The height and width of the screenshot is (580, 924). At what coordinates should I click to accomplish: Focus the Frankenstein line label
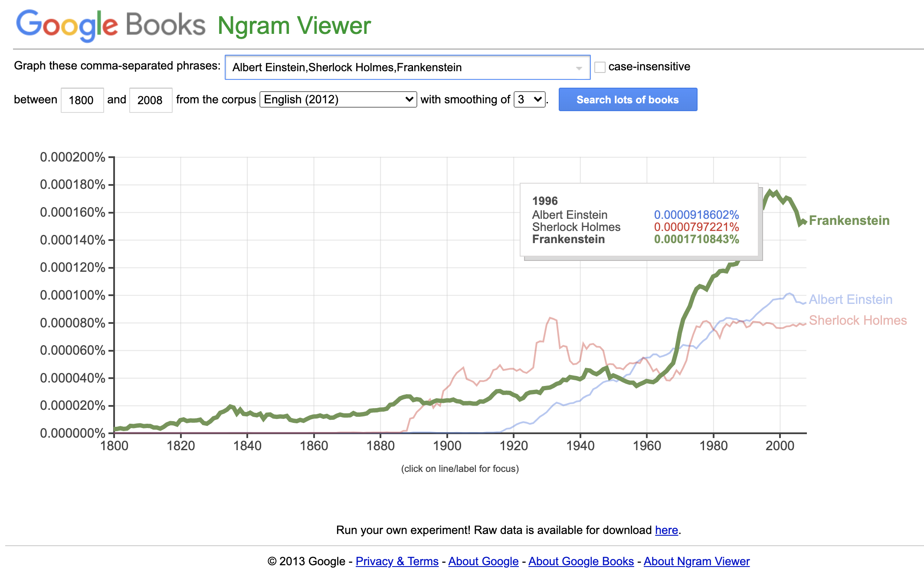(849, 221)
